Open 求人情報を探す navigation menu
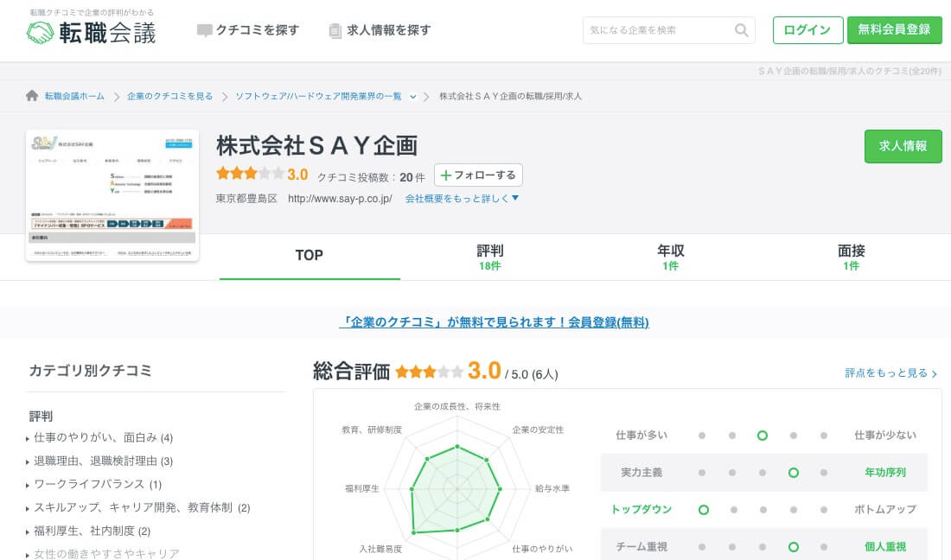The height and width of the screenshot is (560, 951). (380, 30)
